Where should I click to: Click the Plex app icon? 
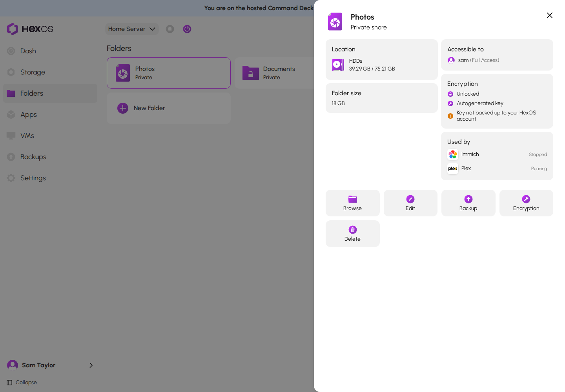pyautogui.click(x=453, y=169)
